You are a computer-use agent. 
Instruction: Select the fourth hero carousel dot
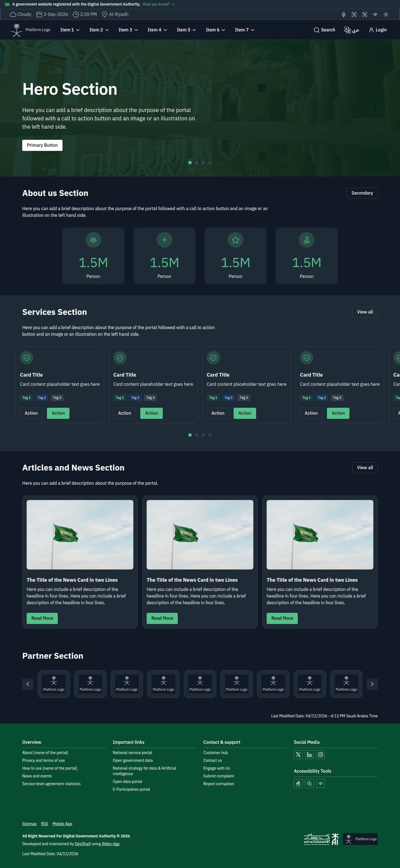tap(210, 163)
